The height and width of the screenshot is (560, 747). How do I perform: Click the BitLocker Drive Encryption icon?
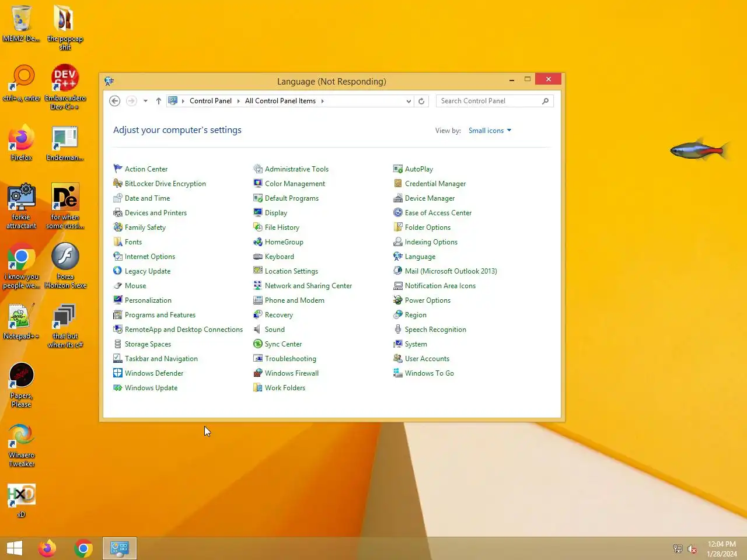(x=118, y=183)
